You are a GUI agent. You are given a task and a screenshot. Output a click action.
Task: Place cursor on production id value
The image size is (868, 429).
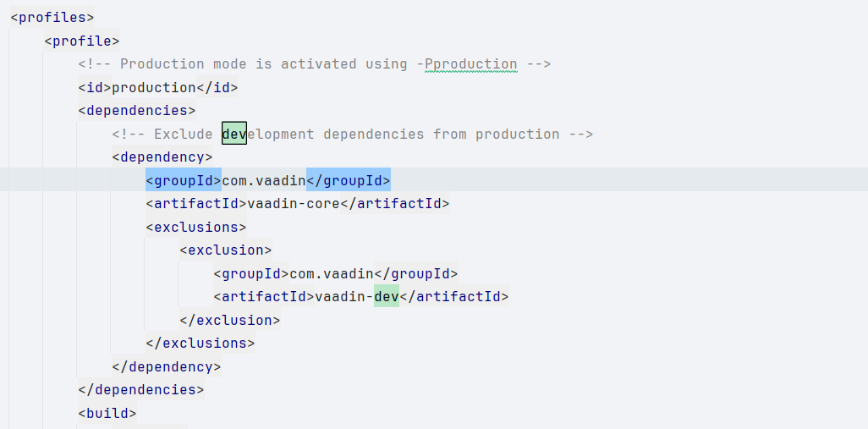coord(153,87)
